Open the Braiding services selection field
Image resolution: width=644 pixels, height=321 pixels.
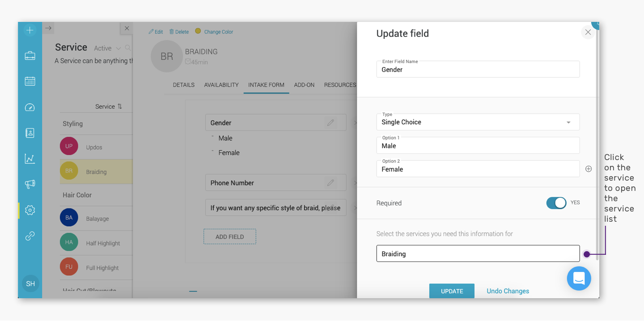click(478, 253)
